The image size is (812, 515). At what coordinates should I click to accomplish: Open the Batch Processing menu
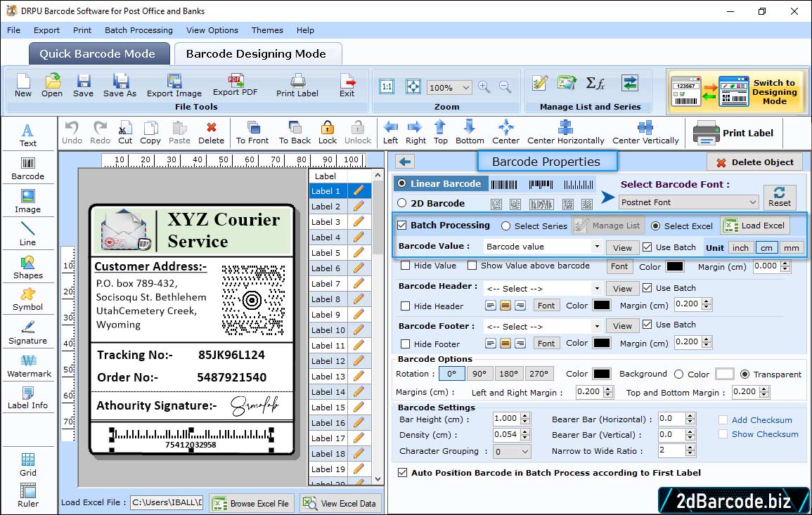(138, 30)
